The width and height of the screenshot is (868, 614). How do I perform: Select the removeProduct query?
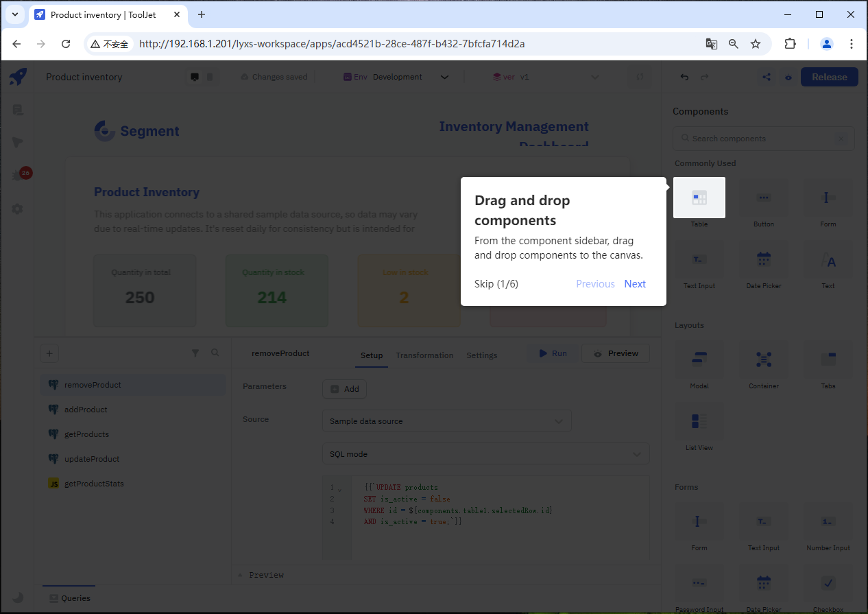[x=132, y=385]
